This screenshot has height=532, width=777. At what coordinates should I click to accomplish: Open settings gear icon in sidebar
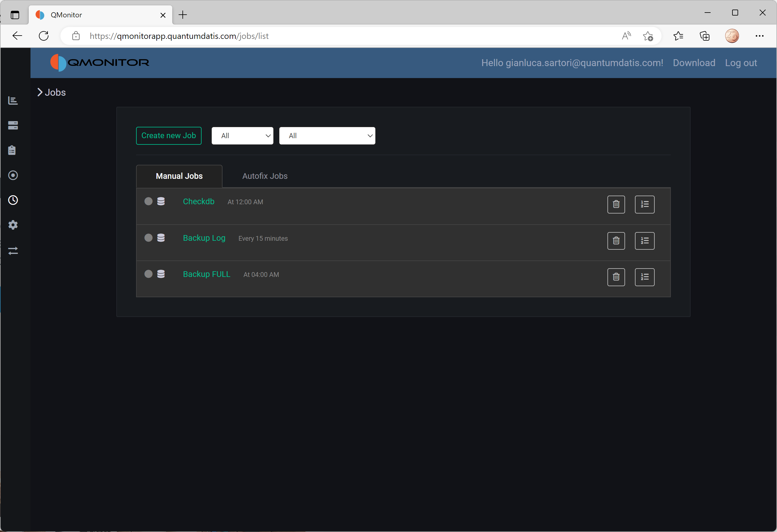(x=13, y=225)
